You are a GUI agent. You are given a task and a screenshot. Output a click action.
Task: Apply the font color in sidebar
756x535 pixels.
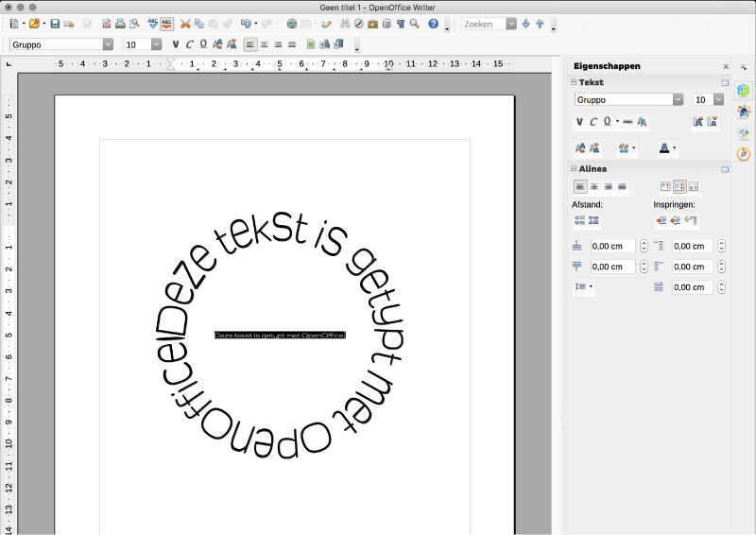pos(664,148)
